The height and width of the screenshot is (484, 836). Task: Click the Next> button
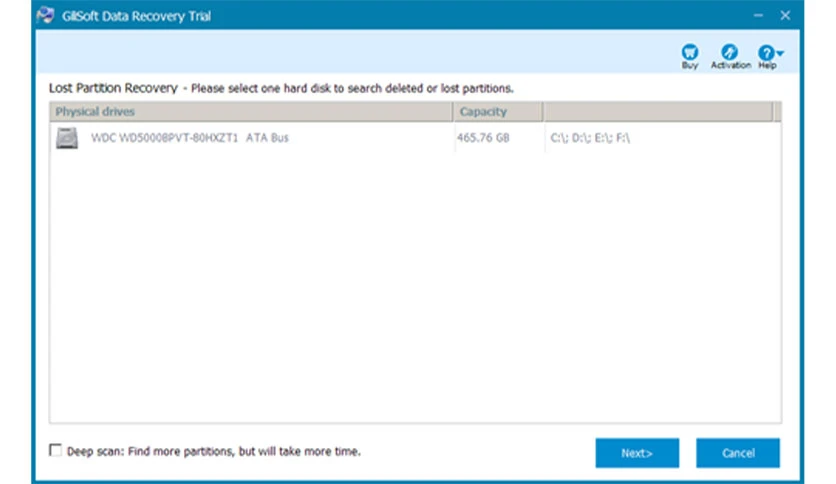click(637, 453)
